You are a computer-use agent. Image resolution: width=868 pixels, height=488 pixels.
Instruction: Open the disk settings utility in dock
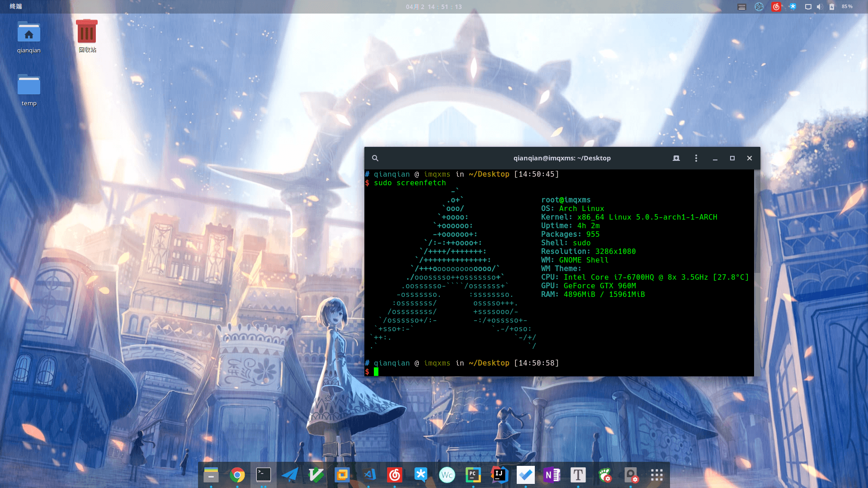pyautogui.click(x=631, y=475)
